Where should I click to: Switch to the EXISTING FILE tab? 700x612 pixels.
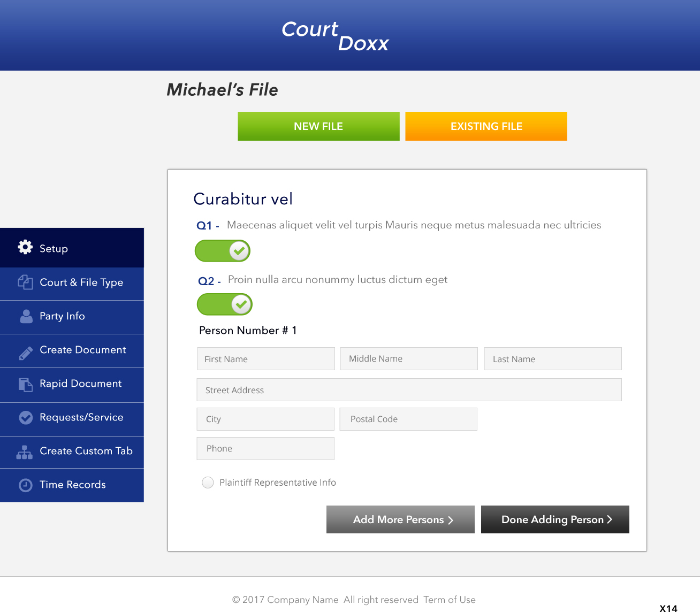point(486,126)
